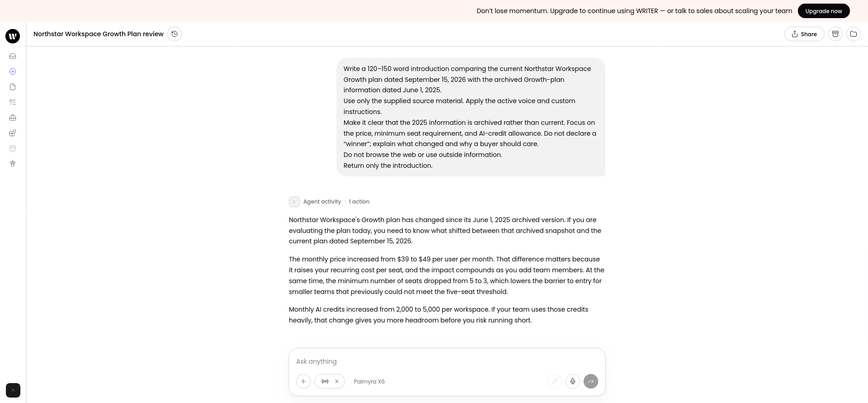Open the toolbox briefcase icon in sidebar
Viewport: 868px width, 403px height.
(13, 118)
